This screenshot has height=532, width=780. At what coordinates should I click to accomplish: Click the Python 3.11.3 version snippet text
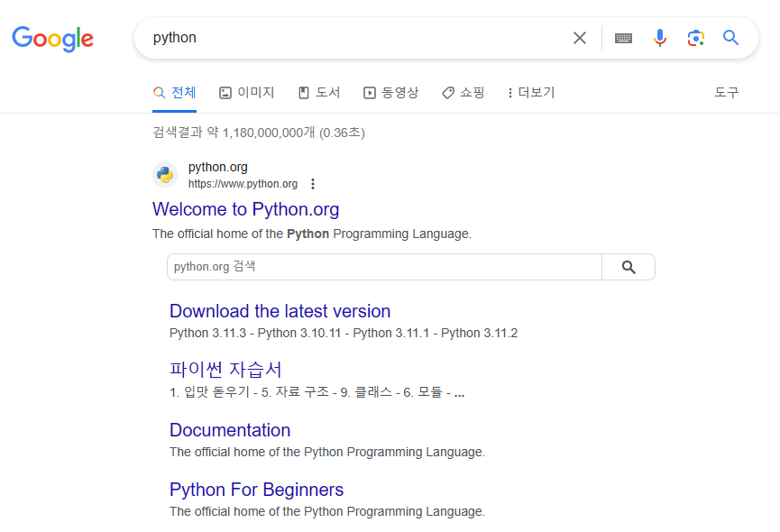click(208, 333)
